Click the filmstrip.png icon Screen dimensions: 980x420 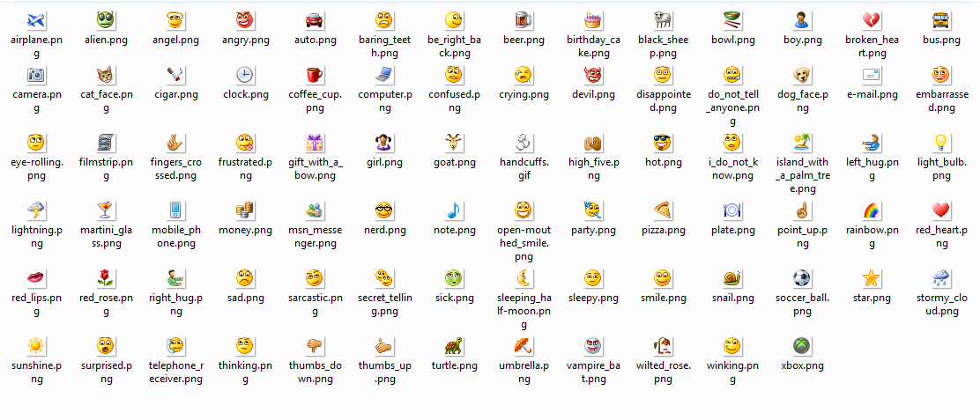click(106, 144)
